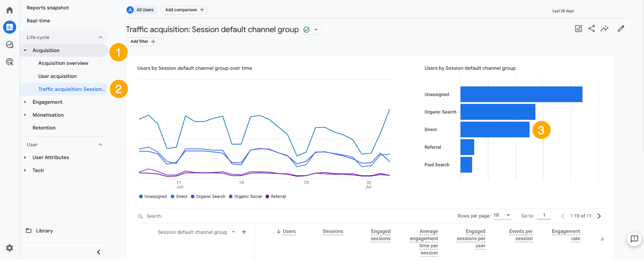Image resolution: width=644 pixels, height=260 pixels.
Task: Open Admin settings gear icon
Action: [10, 248]
